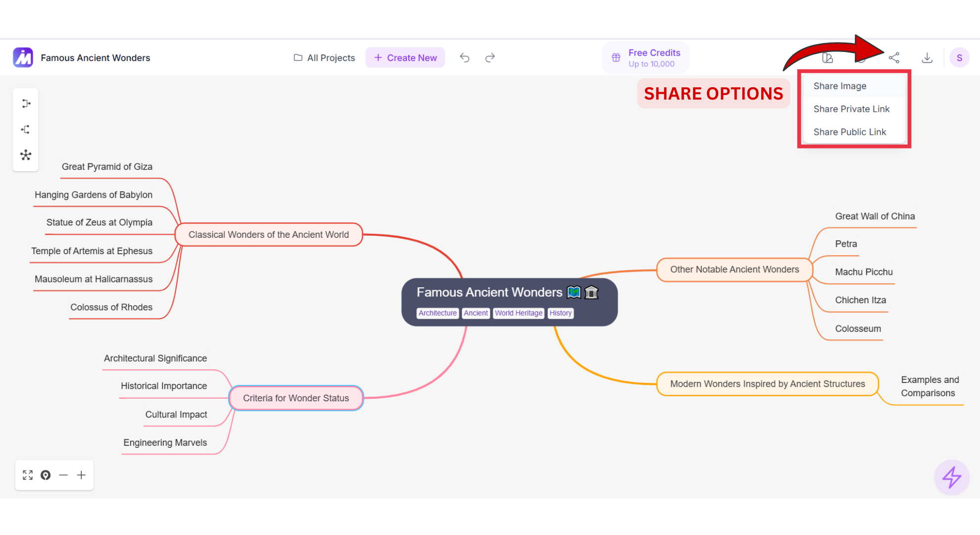Click the theme style icon near share
The image size is (980, 535).
click(828, 58)
